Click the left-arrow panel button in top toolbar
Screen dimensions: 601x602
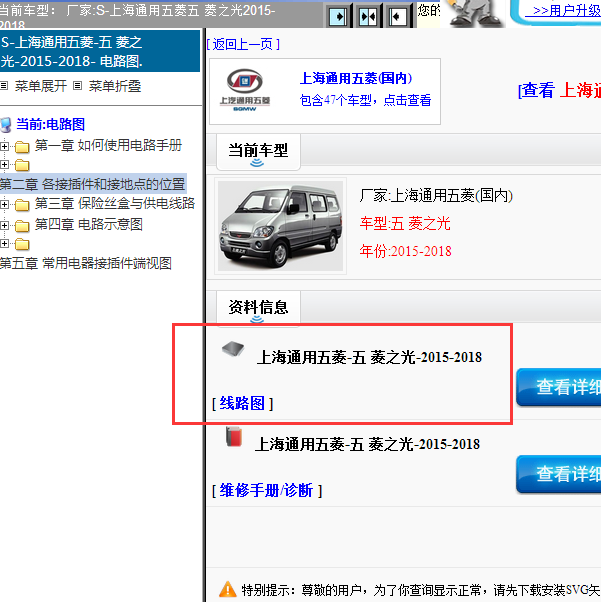tap(398, 16)
